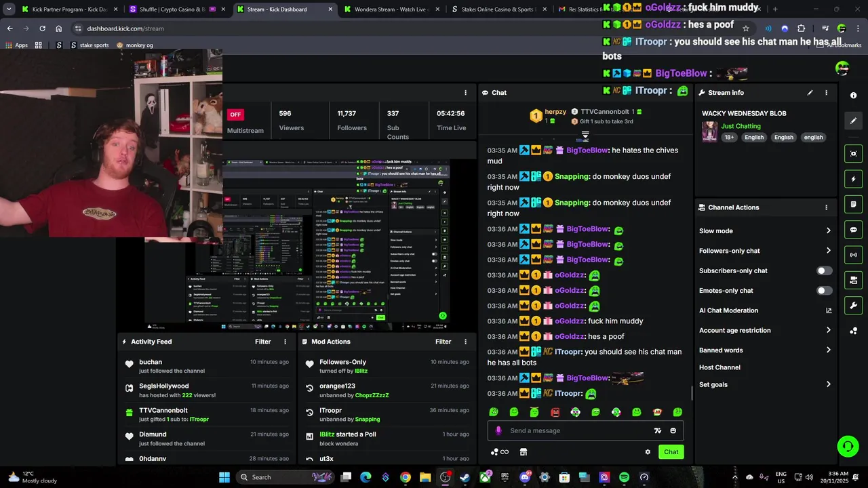
Task: Open the chat settings gear icon
Action: tap(648, 452)
